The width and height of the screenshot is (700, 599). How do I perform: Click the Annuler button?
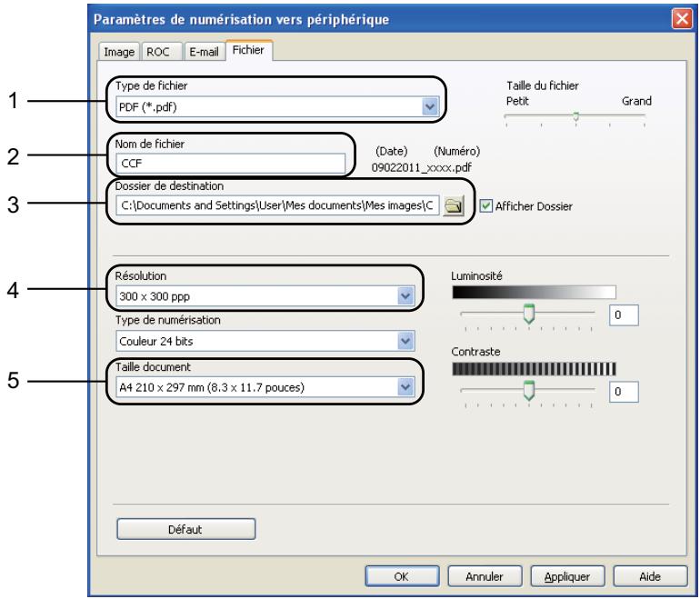[x=485, y=576]
